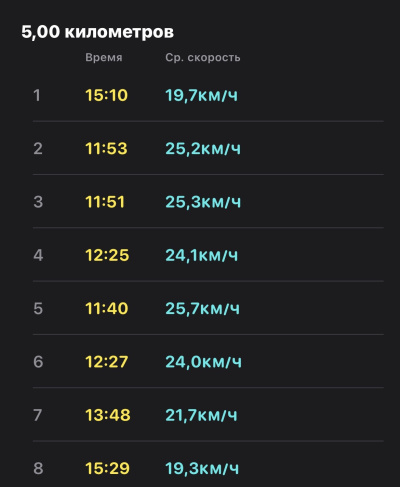Select split row number 1
The width and height of the screenshot is (400, 487).
[x=208, y=95]
